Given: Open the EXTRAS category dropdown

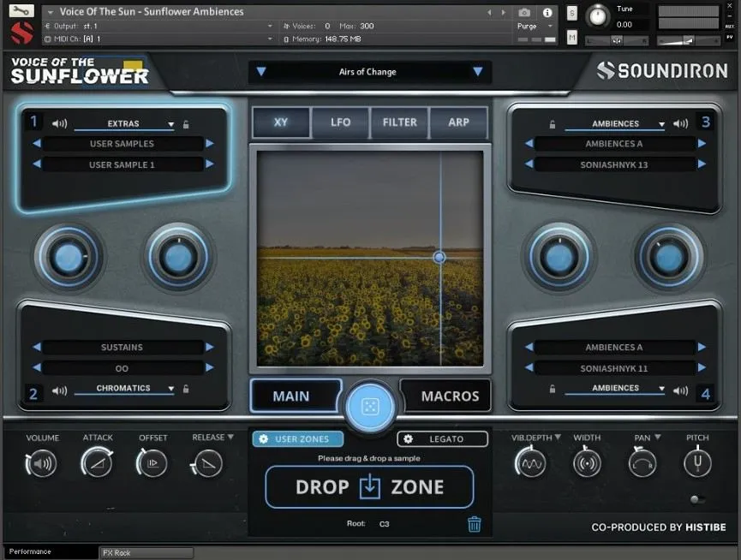Looking at the screenshot, I should point(124,123).
